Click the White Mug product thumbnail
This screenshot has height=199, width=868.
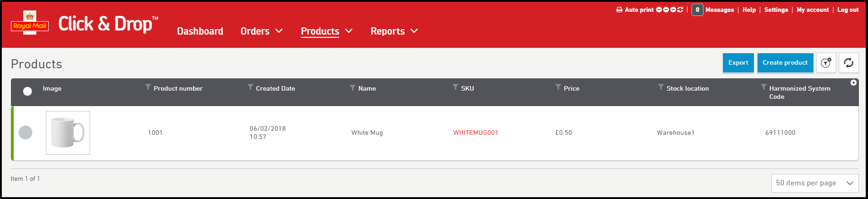68,133
